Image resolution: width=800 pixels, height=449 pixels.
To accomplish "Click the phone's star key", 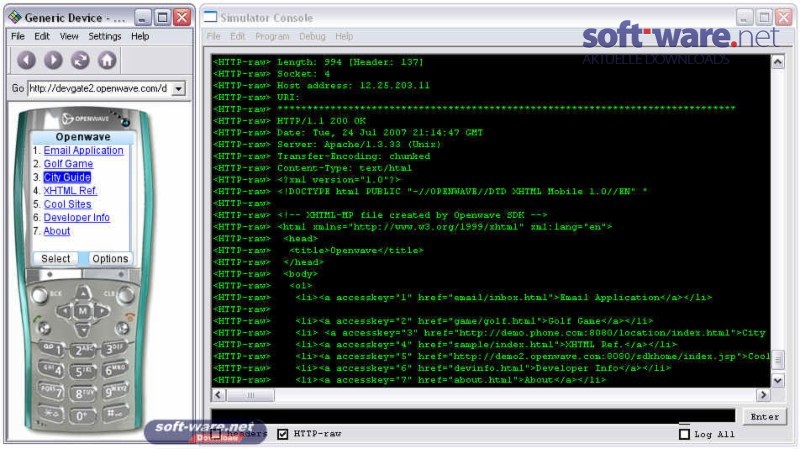I will pyautogui.click(x=53, y=413).
